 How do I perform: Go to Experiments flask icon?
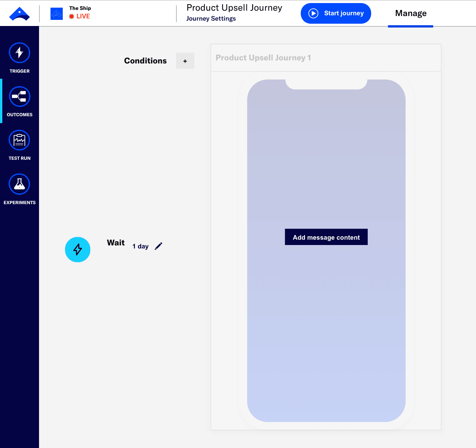click(x=20, y=185)
